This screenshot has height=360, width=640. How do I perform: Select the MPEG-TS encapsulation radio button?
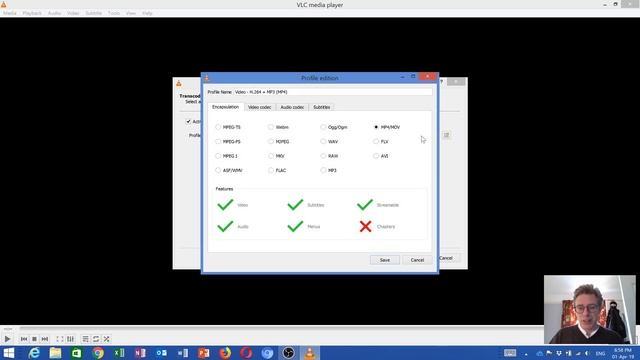pyautogui.click(x=218, y=127)
